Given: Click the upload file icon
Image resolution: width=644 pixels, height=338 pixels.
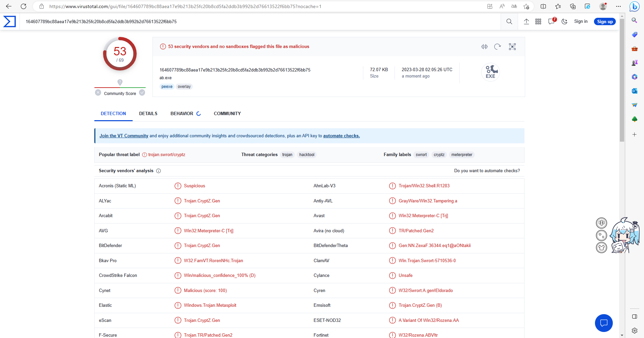Looking at the screenshot, I should tap(526, 21).
